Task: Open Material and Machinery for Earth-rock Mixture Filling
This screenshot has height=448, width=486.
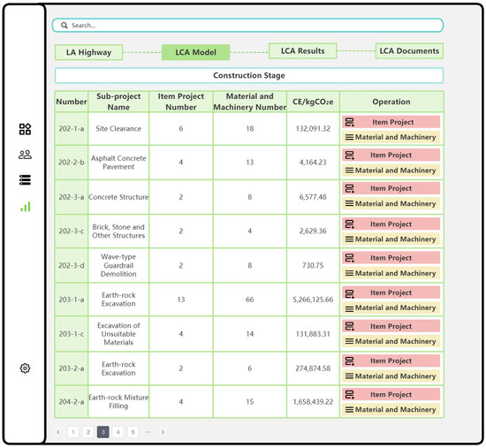Action: [x=391, y=409]
